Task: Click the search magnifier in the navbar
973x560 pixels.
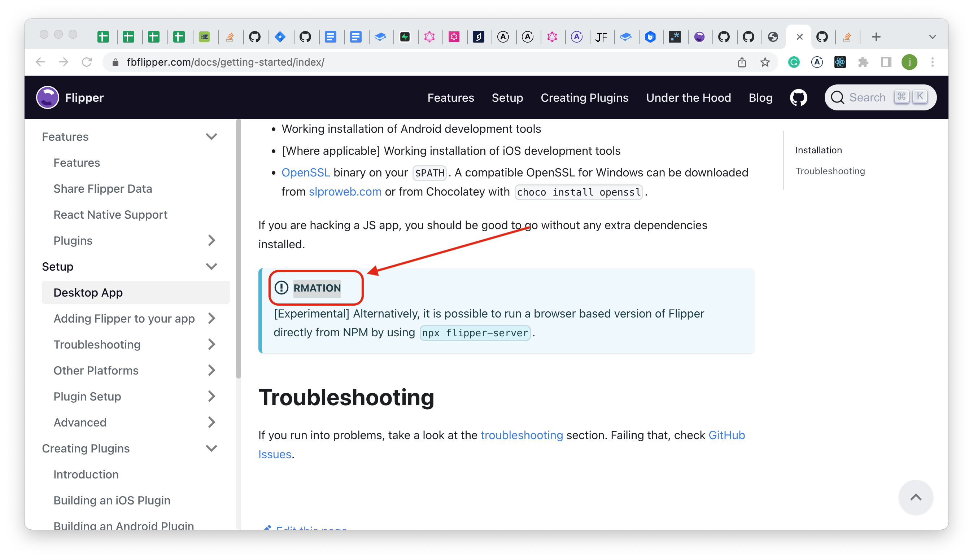Action: tap(838, 97)
